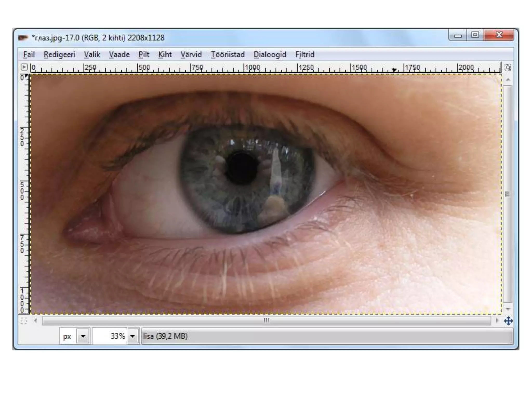Image resolution: width=532 pixels, height=399 pixels.
Task: Expand the 33% zoom level dropdown
Action: click(x=132, y=336)
